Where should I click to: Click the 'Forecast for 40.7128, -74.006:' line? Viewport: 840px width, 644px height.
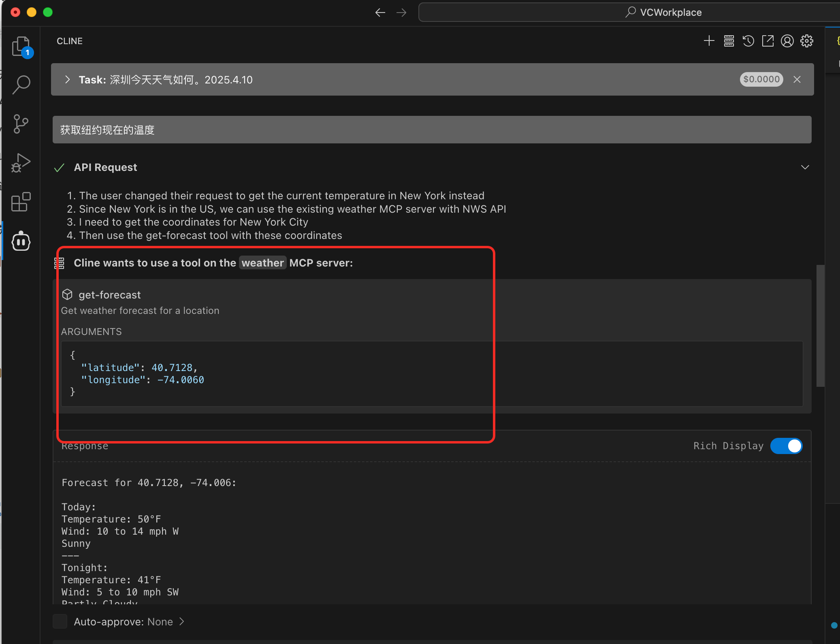[149, 483]
